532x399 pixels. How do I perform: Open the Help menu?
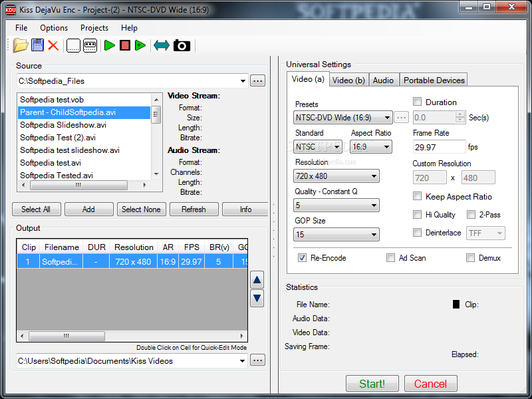[129, 28]
